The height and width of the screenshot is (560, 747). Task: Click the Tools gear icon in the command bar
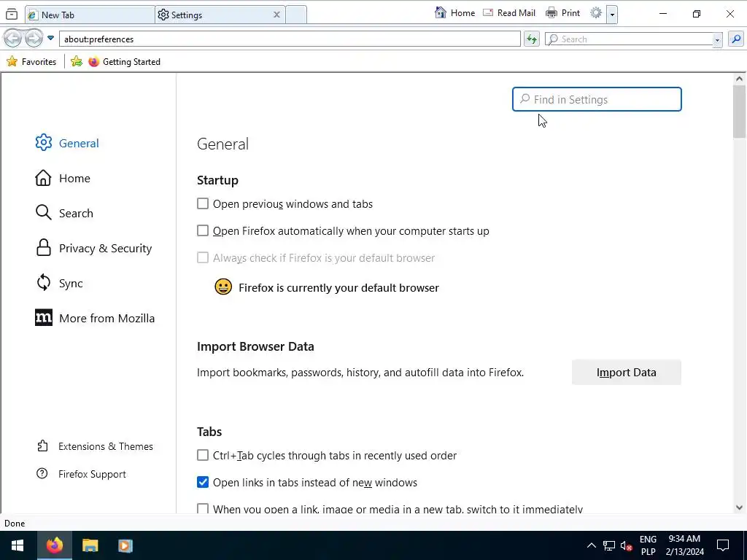pyautogui.click(x=596, y=13)
